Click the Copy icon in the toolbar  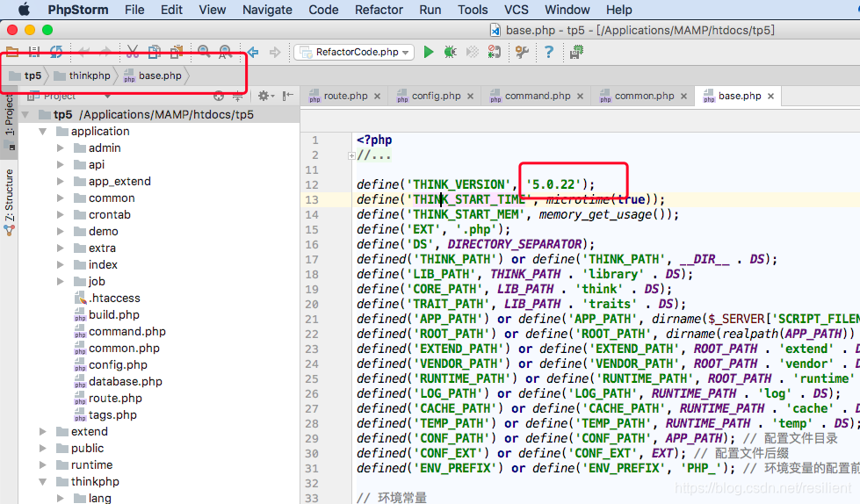pyautogui.click(x=155, y=52)
